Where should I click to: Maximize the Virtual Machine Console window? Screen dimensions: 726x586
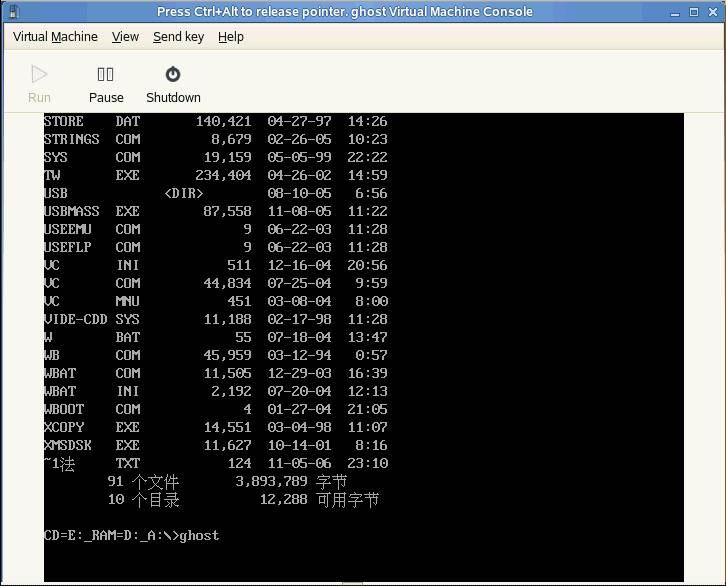click(694, 12)
